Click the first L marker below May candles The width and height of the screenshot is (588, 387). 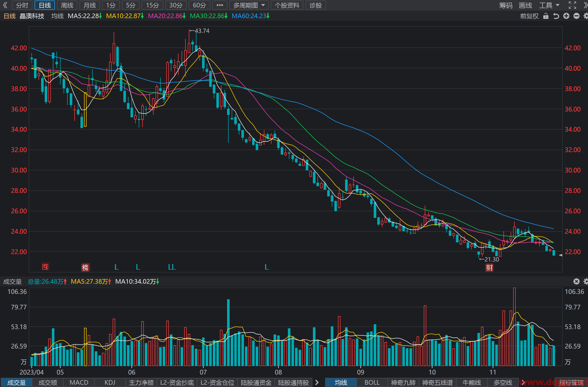116,267
